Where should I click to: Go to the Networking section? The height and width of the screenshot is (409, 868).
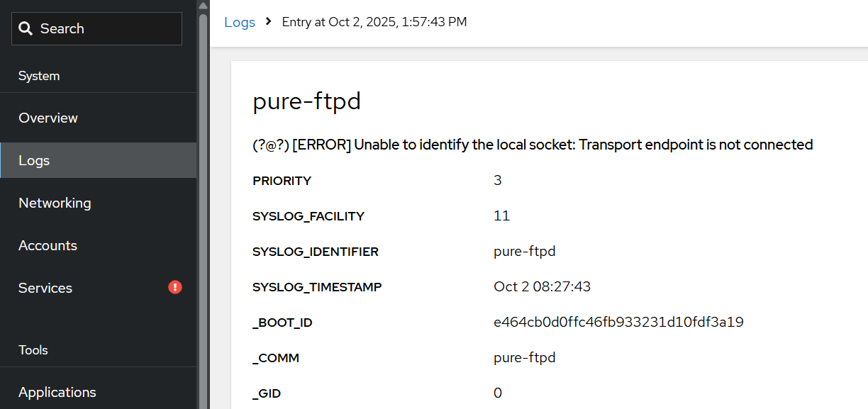pos(55,203)
